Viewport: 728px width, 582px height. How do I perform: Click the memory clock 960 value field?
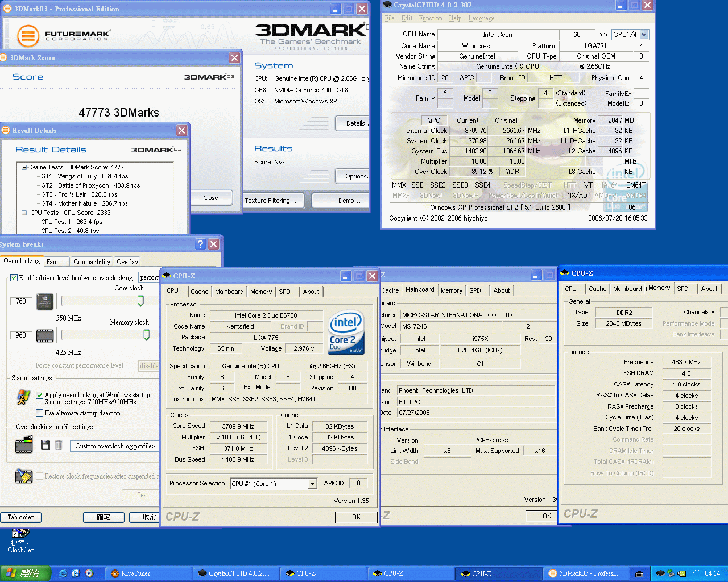click(20, 335)
